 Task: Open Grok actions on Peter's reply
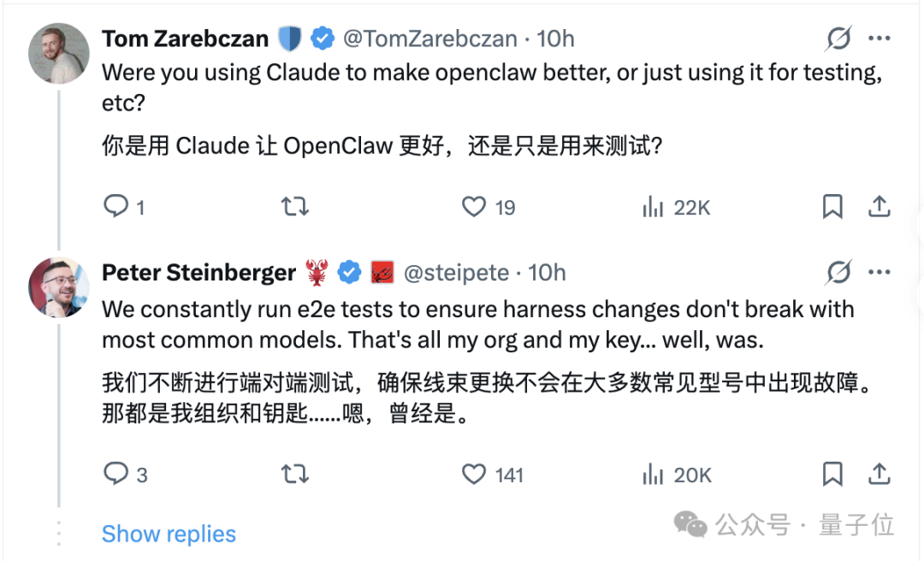click(838, 272)
